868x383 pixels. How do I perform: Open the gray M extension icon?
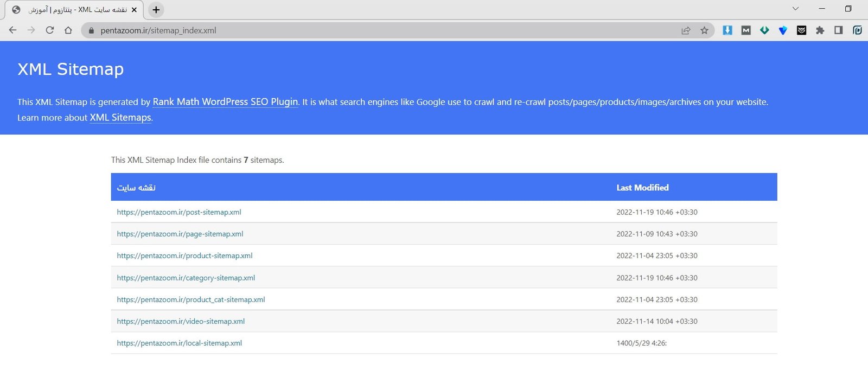[746, 30]
